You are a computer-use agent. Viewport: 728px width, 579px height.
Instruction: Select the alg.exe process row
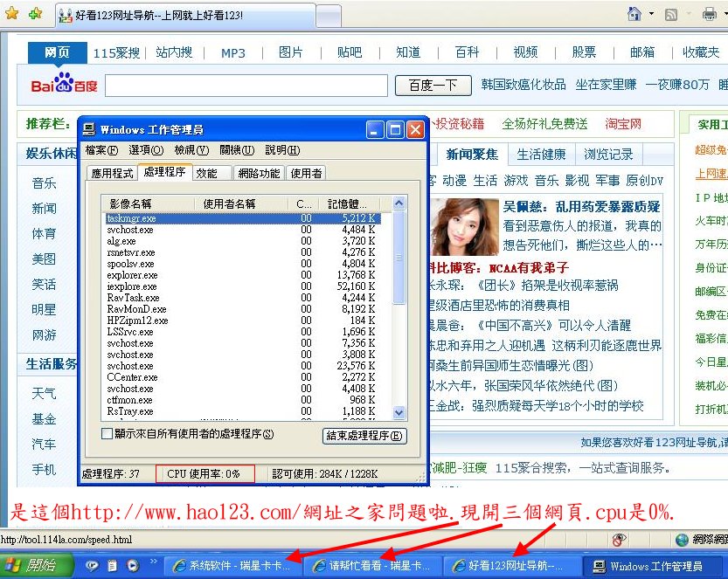(243, 241)
